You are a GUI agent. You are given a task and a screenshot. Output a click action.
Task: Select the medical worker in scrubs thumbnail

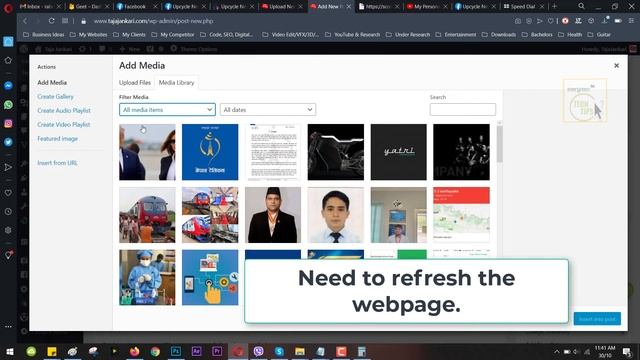coord(147,278)
